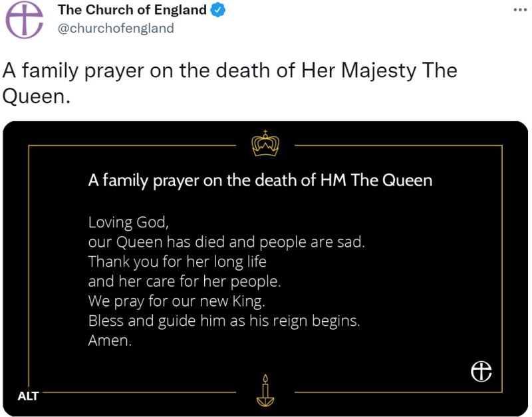Select the line "Thank you for her long life"

pos(177,261)
